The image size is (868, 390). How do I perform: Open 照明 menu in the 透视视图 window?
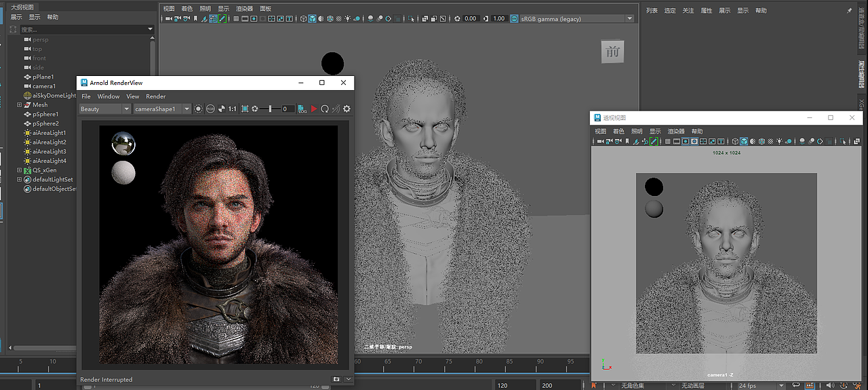(637, 132)
